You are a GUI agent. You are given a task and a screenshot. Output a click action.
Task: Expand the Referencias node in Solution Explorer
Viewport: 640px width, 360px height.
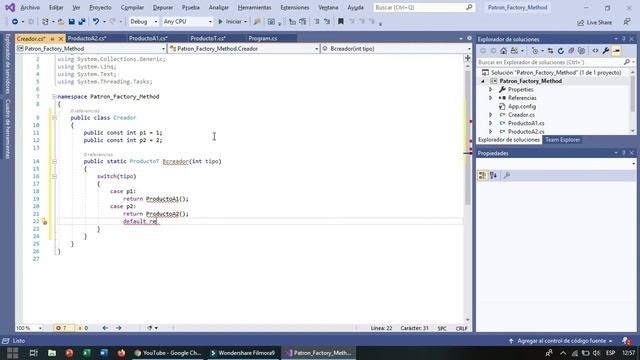click(x=491, y=98)
